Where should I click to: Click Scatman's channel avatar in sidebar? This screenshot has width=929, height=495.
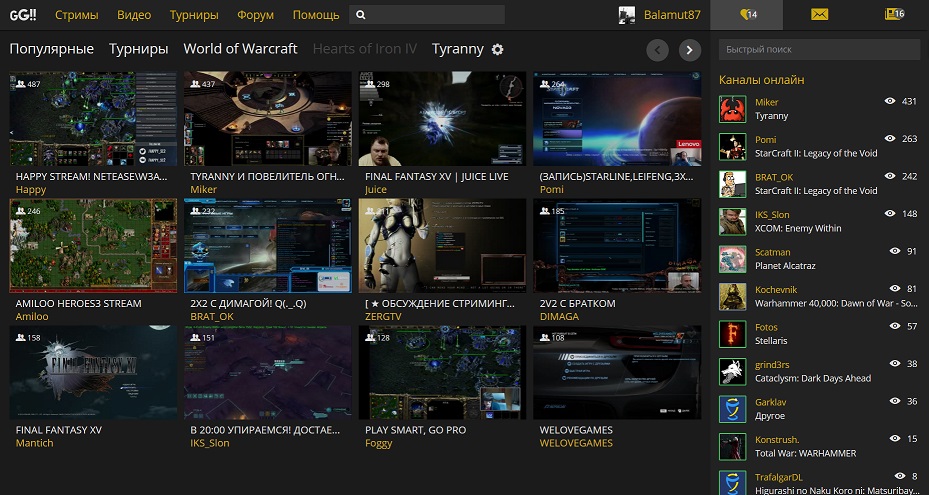pyautogui.click(x=732, y=259)
